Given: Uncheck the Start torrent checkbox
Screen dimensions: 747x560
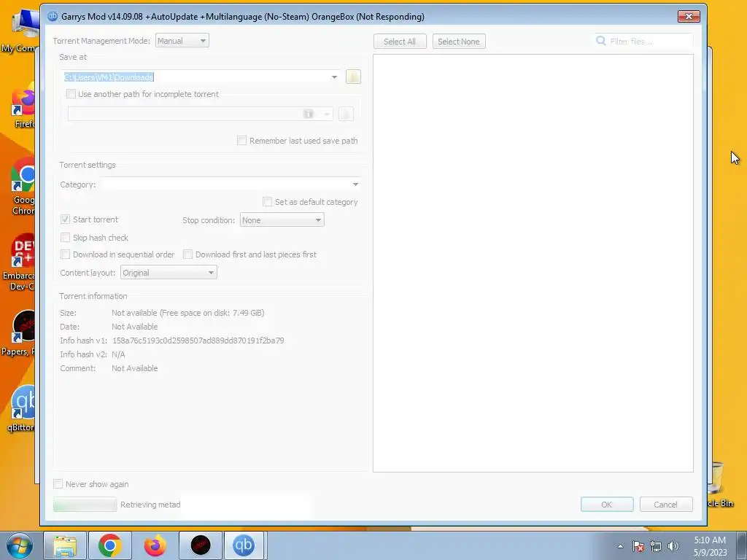Looking at the screenshot, I should [x=65, y=219].
